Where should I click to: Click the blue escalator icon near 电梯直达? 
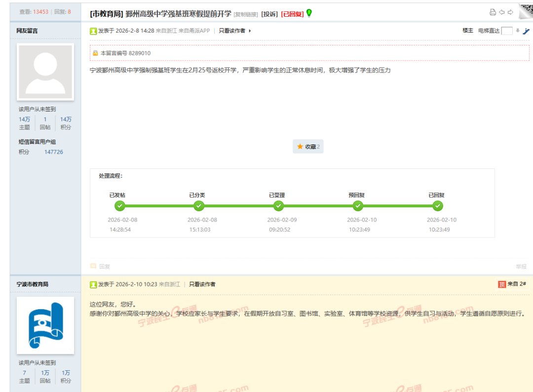point(526,31)
